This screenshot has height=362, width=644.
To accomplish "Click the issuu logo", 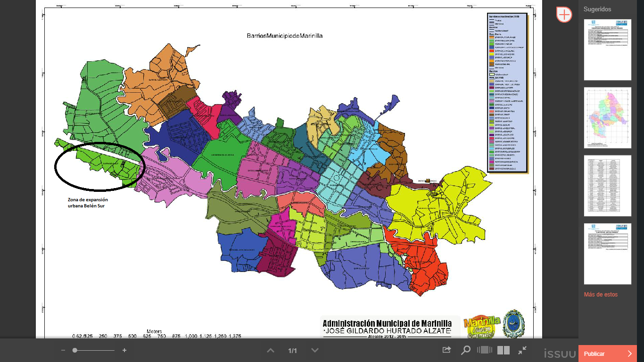I will 560,353.
